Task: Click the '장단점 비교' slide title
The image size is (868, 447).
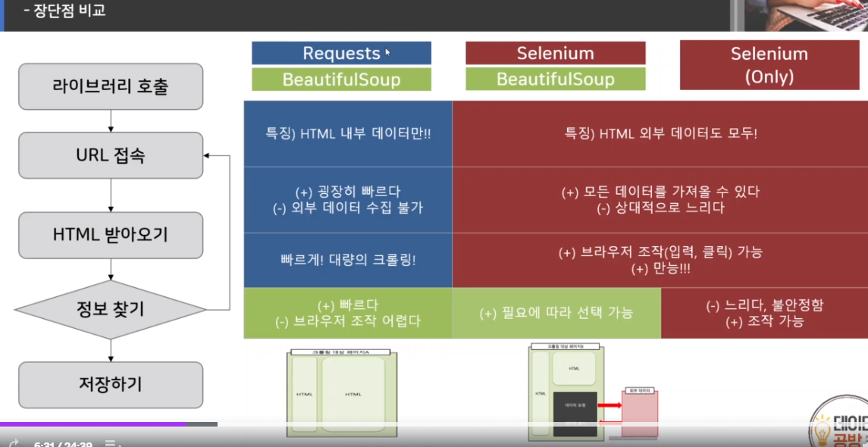Action: (69, 10)
